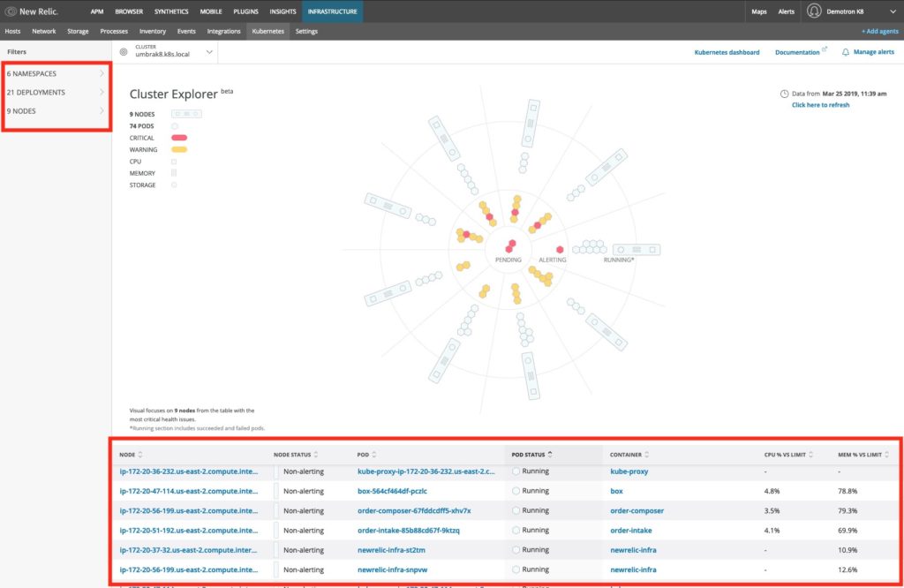Click the CPU legend icon
Viewport: 904px width, 588px height.
tap(174, 162)
